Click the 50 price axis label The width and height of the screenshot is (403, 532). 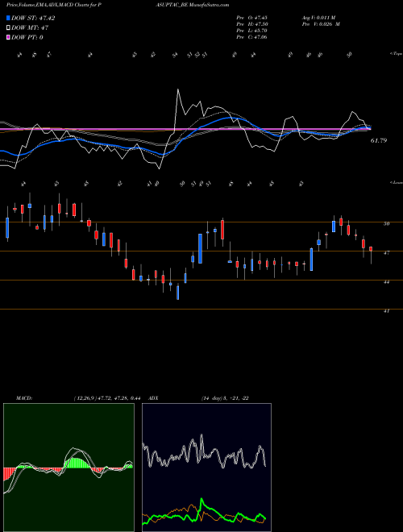386,223
